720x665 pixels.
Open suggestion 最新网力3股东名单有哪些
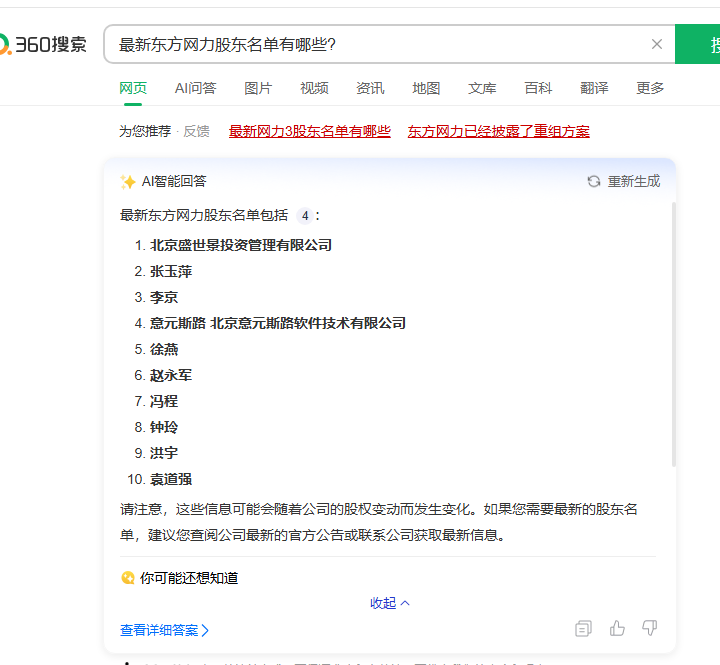(310, 131)
